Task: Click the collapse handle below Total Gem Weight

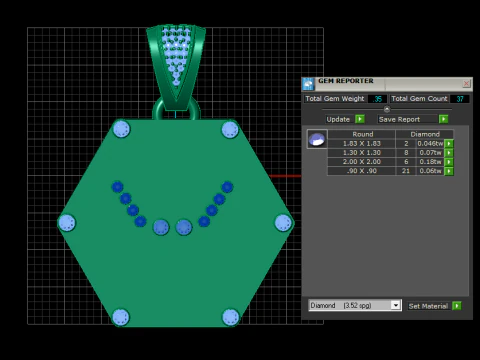Action: click(387, 109)
